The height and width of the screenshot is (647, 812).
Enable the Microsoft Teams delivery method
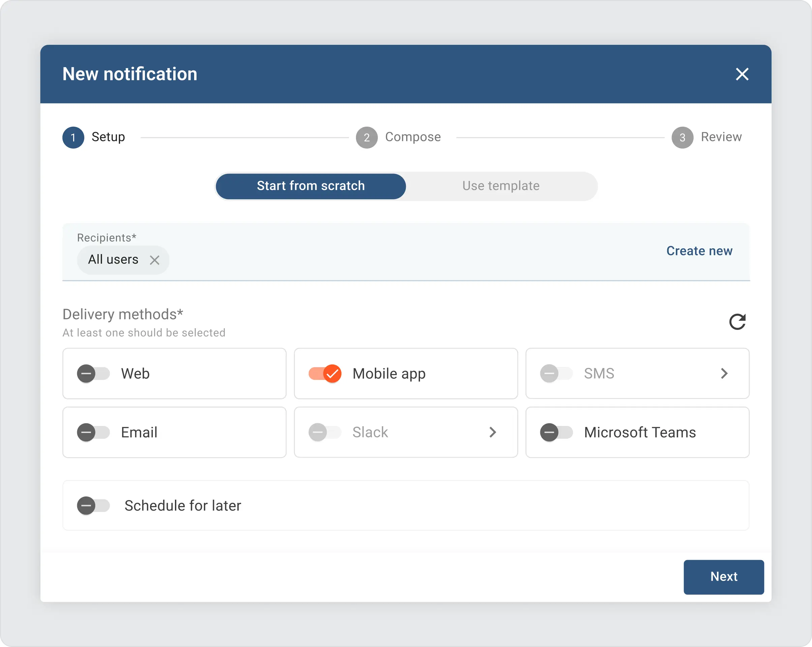pyautogui.click(x=556, y=432)
